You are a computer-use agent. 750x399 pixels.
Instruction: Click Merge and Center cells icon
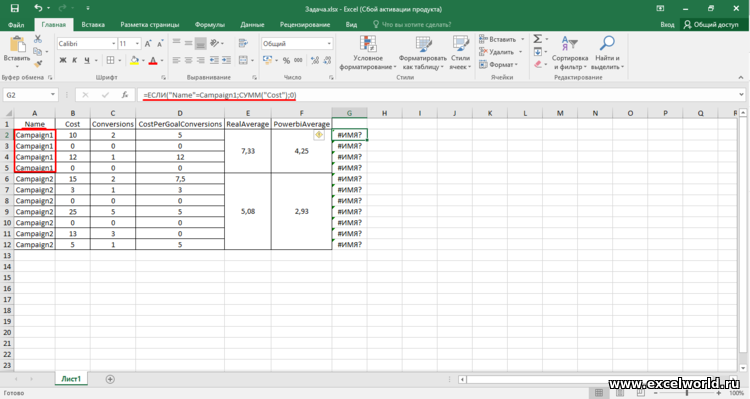coord(243,60)
